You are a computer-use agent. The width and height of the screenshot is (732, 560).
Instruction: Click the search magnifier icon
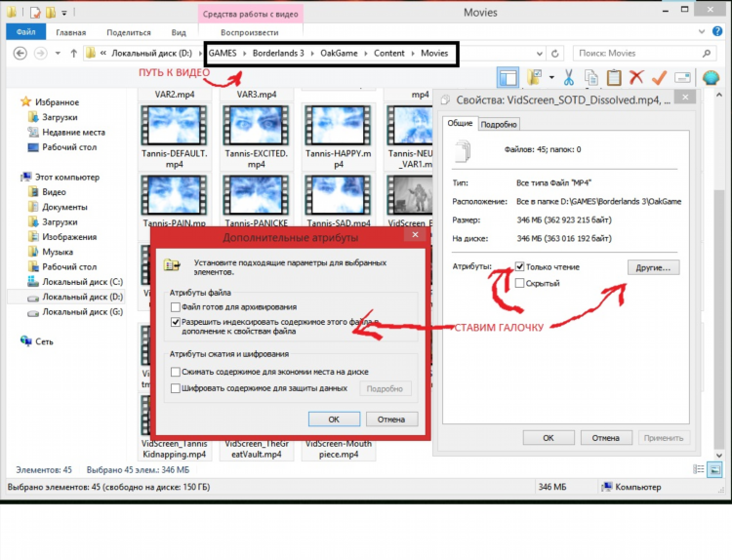click(707, 54)
